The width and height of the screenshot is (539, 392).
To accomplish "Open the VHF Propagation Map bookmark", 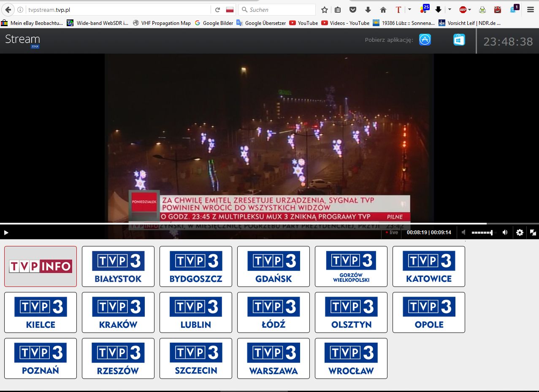I will click(162, 23).
